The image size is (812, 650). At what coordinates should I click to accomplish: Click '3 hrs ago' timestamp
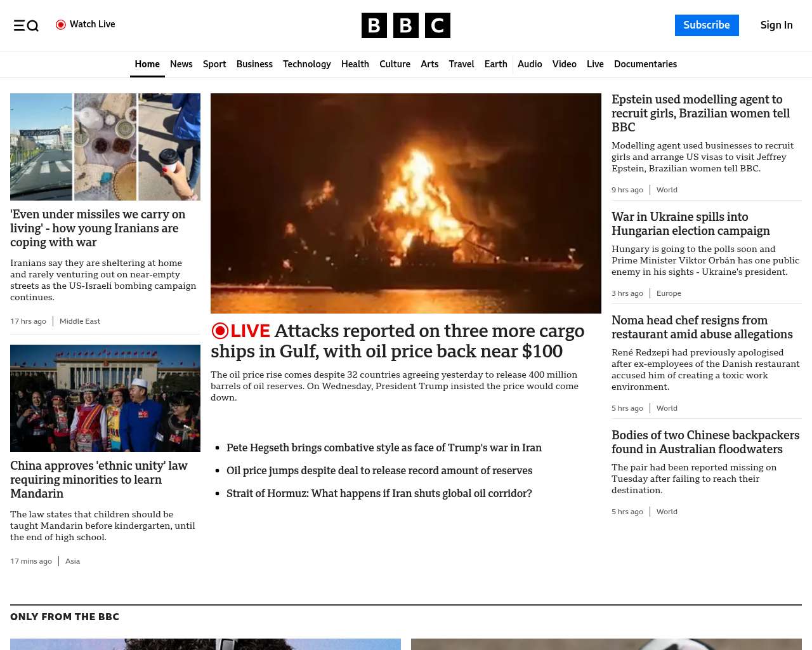click(627, 293)
